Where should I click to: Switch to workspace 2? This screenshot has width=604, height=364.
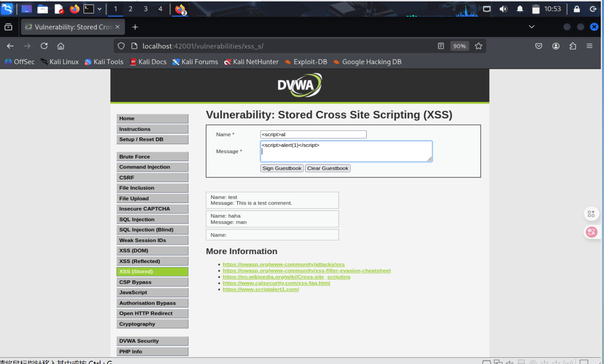tap(130, 9)
